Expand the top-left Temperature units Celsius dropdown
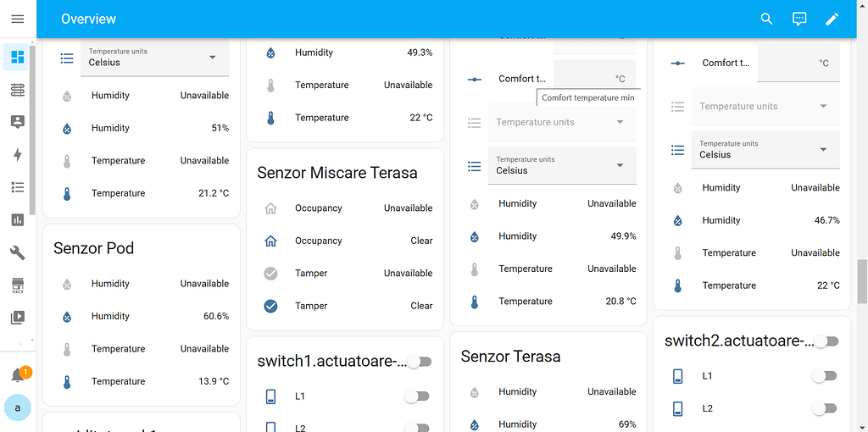Viewport: 868px width, 432px height. tap(154, 58)
